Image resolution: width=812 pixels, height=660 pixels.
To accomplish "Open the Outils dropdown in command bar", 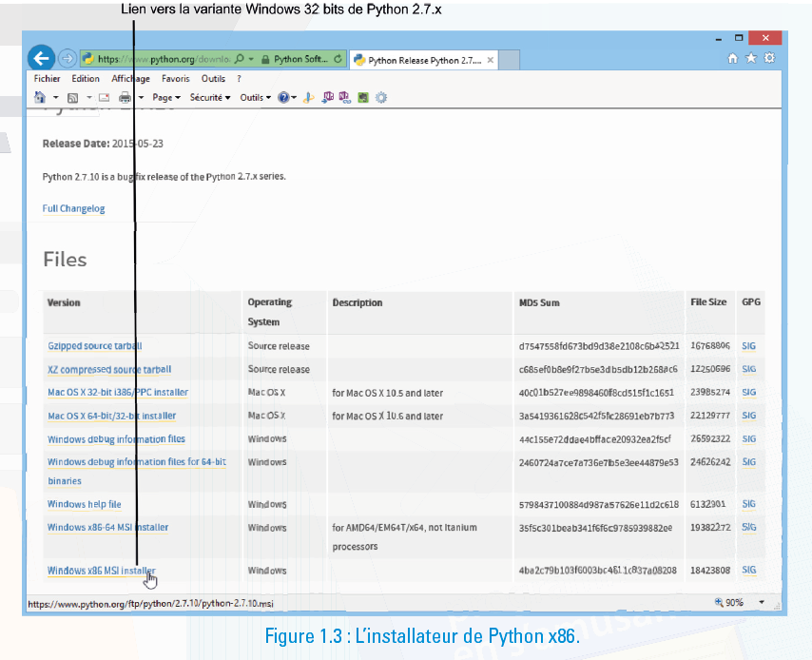I will pyautogui.click(x=256, y=97).
